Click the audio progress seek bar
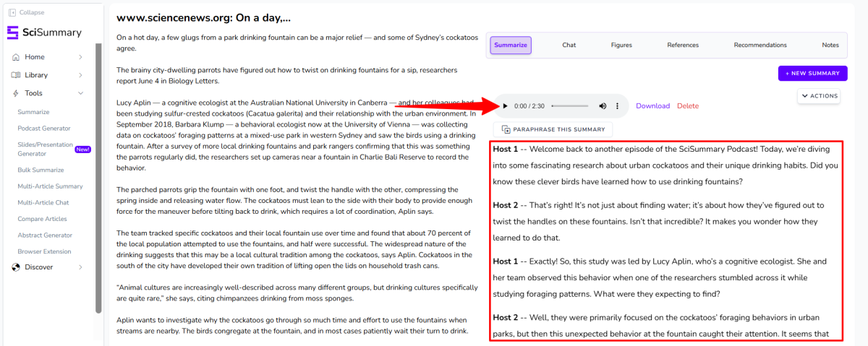The width and height of the screenshot is (868, 346). (x=570, y=106)
